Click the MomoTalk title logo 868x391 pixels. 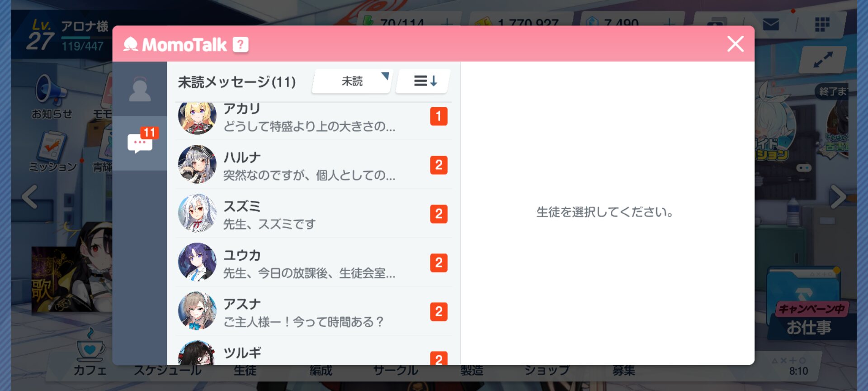[x=175, y=44]
